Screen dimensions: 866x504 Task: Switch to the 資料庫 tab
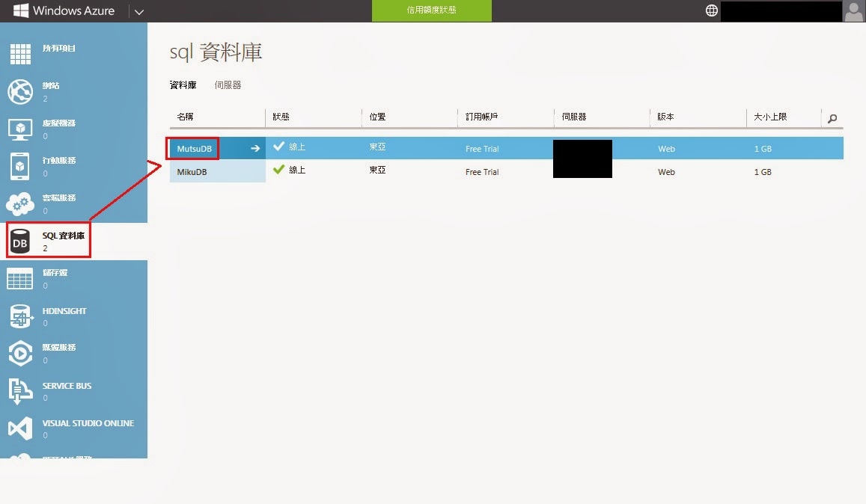183,85
